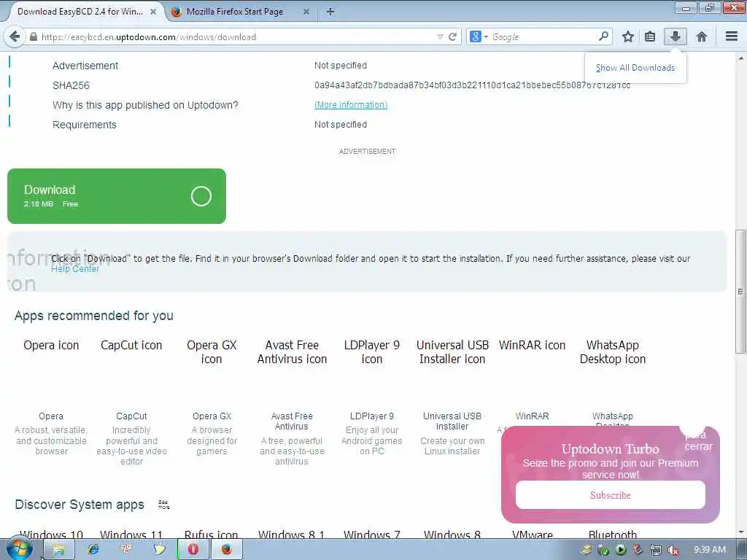Go to the Firefox home page icon
Viewport: 747px width, 560px height.
tap(701, 36)
